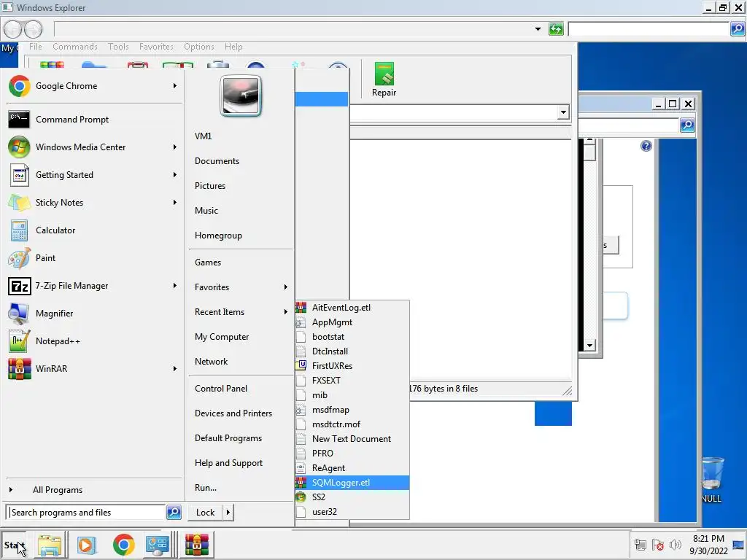Open recent item New Text Document
The height and width of the screenshot is (560, 747).
point(352,438)
